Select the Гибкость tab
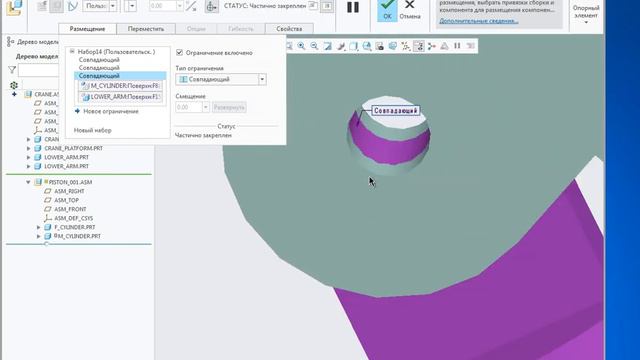 coord(241,29)
